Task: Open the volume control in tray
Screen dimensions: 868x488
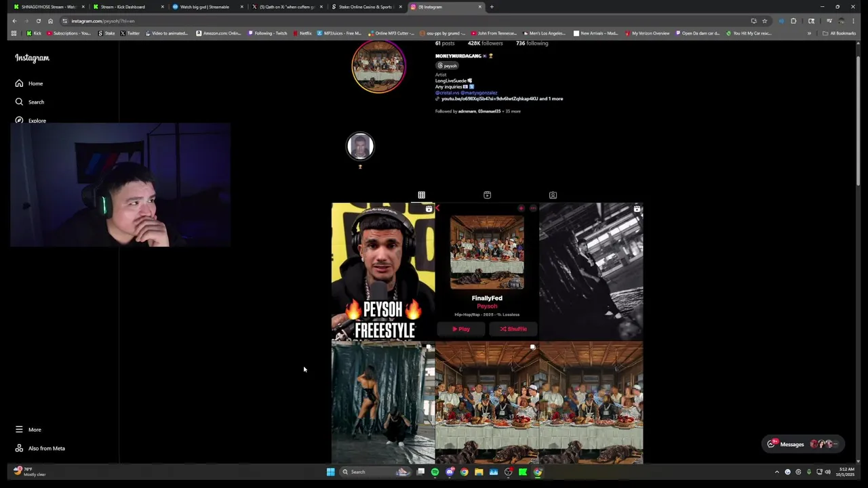Action: [x=827, y=472]
